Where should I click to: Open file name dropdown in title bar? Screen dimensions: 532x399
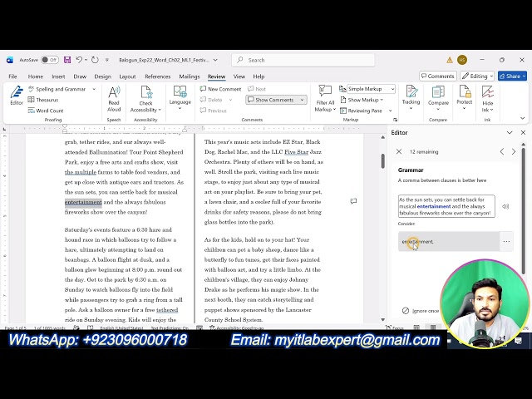[215, 60]
